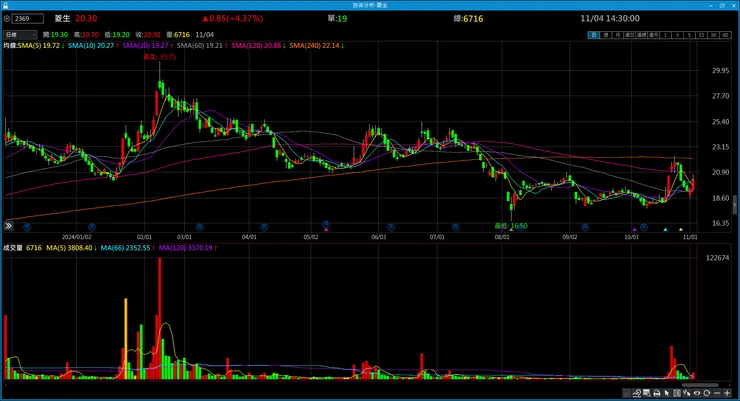Click the indicator settings curve icon in bottom toolbar
Image resolution: width=740 pixels, height=401 pixels.
point(637,393)
